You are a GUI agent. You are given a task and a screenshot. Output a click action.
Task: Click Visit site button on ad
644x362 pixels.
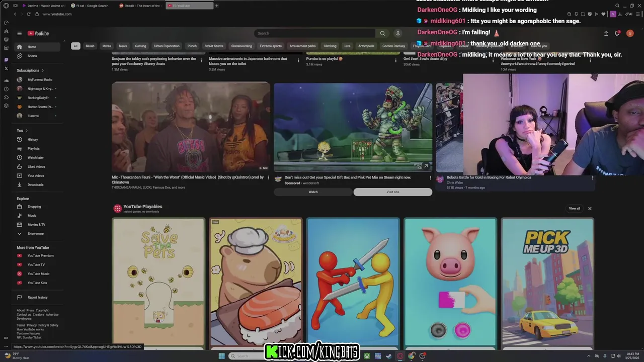click(x=393, y=192)
